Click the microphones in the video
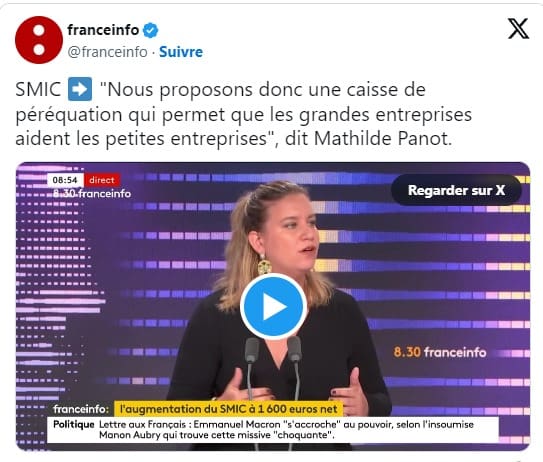 tap(273, 367)
